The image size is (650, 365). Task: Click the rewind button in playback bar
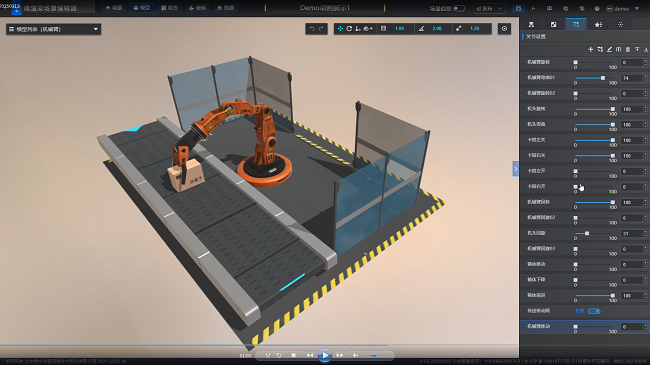(310, 355)
